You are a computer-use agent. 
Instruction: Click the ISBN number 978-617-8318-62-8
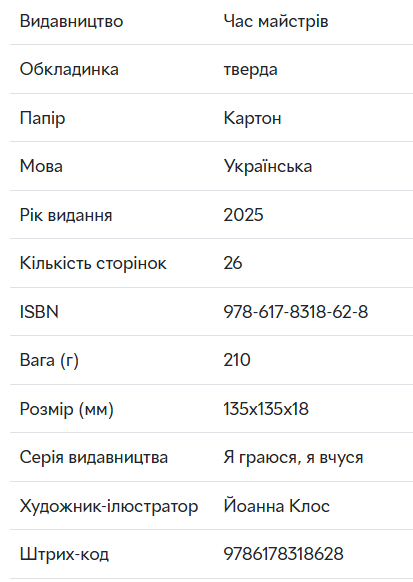point(296,311)
